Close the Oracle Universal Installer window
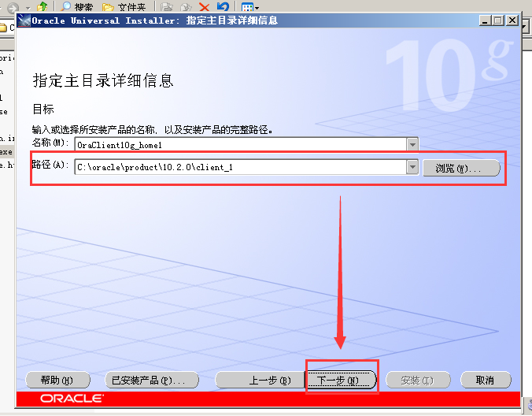 tap(512, 20)
